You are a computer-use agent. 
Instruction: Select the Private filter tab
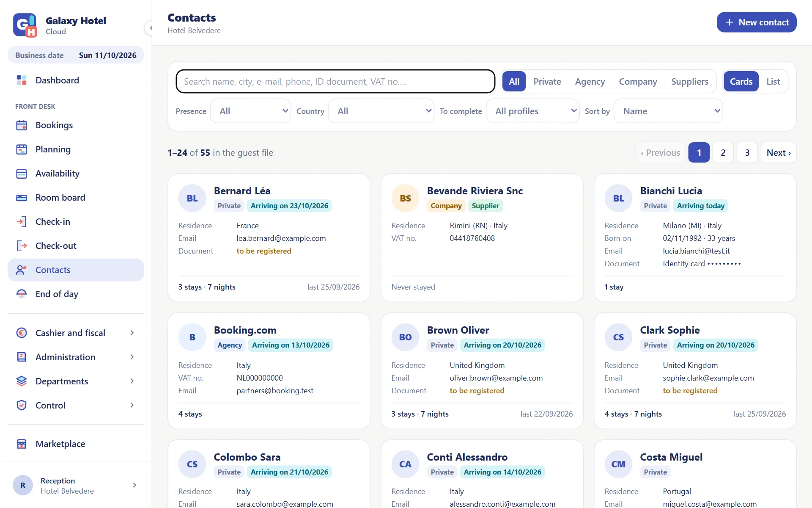tap(547, 81)
